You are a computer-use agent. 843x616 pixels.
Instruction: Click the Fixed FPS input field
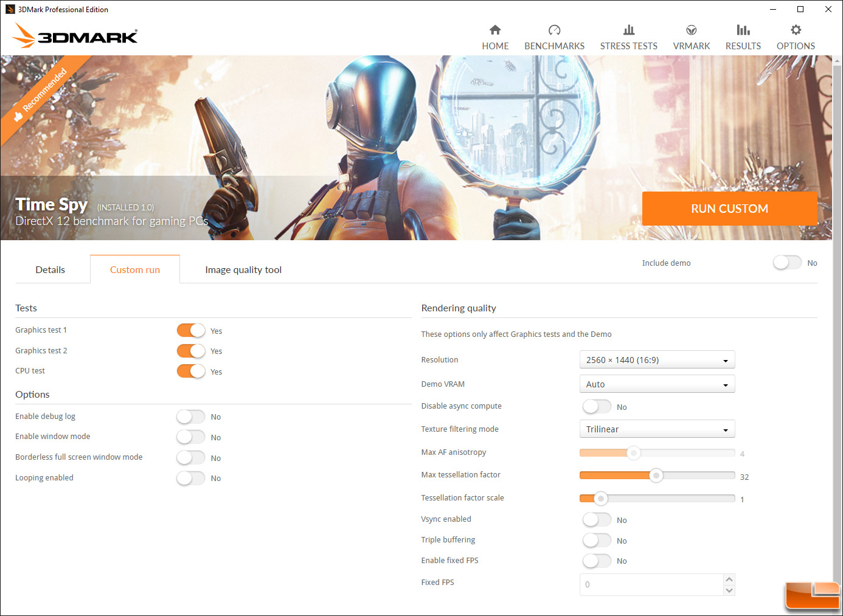651,584
